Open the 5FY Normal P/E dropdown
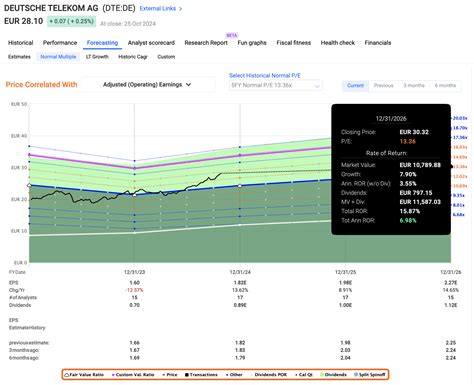Screen dimensions: 474x385 (x=276, y=85)
